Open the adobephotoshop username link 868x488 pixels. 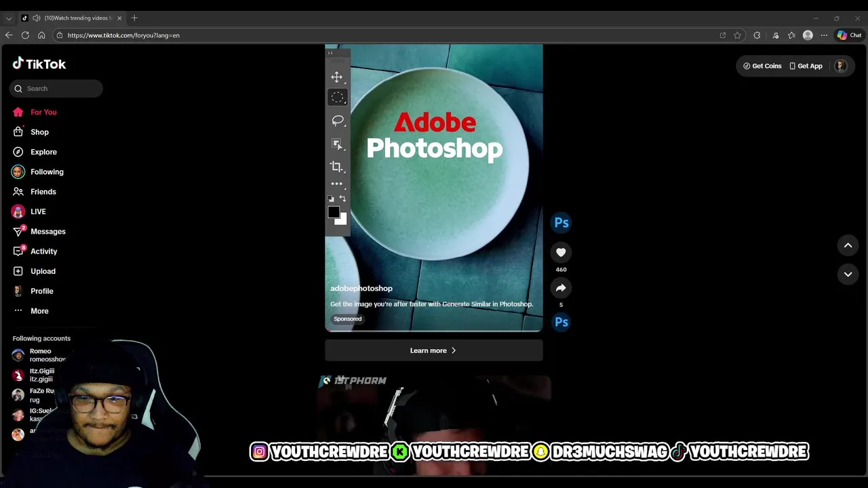(361, 289)
